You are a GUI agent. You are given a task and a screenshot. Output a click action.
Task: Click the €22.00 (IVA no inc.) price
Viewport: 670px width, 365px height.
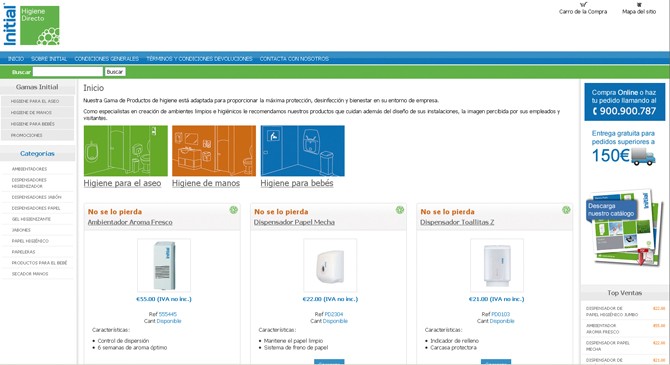pyautogui.click(x=330, y=299)
